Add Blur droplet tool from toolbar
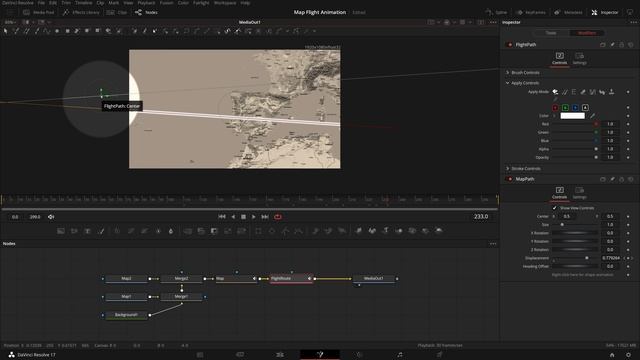This screenshot has height=360, width=640. point(171,231)
